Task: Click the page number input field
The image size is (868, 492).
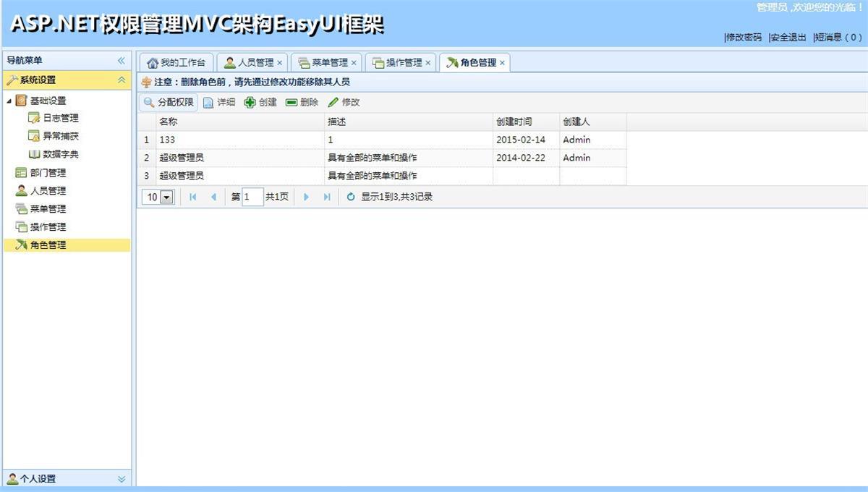Action: (253, 197)
